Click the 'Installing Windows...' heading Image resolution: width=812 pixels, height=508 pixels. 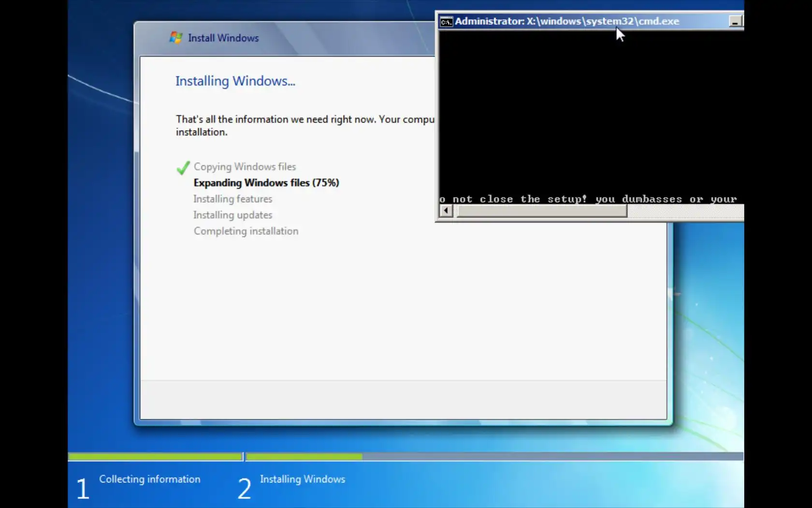235,81
